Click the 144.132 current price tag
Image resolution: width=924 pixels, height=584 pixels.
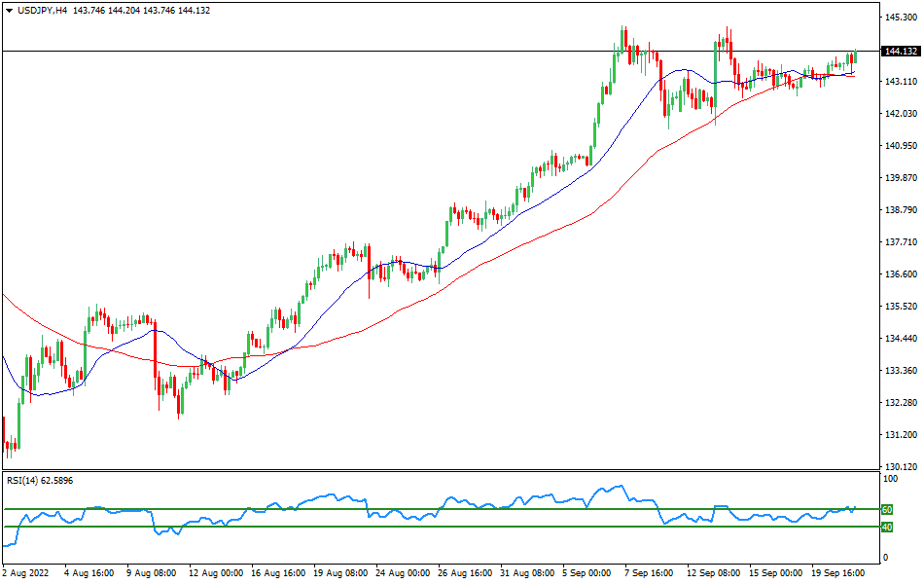click(901, 52)
